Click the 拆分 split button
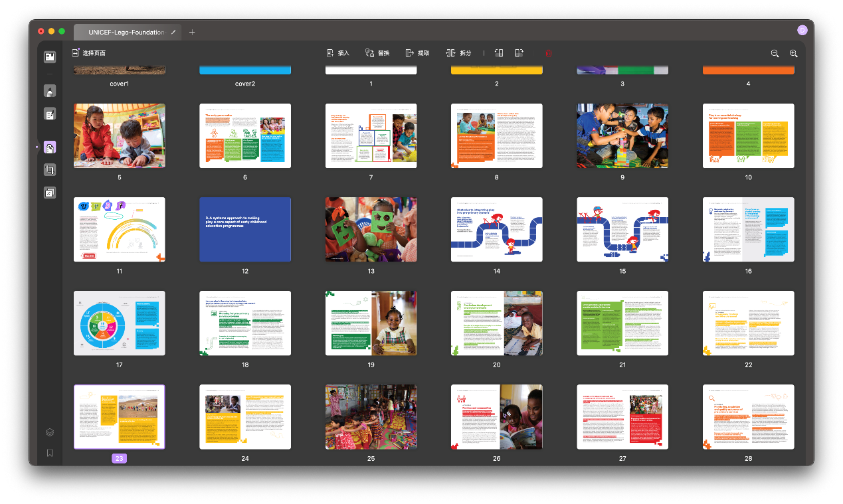The height and width of the screenshot is (504, 843). [458, 53]
